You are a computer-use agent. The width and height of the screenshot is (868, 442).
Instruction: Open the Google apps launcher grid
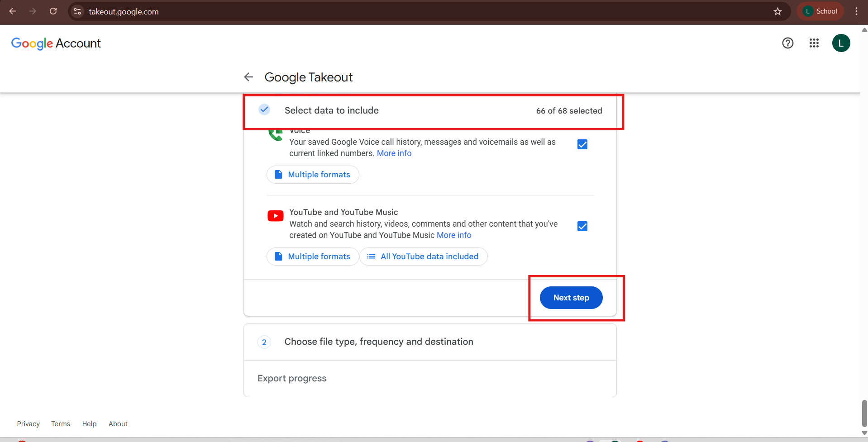click(814, 43)
